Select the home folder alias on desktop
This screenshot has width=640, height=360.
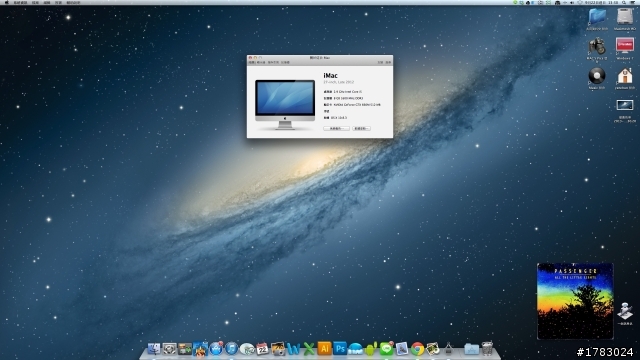coord(625,76)
